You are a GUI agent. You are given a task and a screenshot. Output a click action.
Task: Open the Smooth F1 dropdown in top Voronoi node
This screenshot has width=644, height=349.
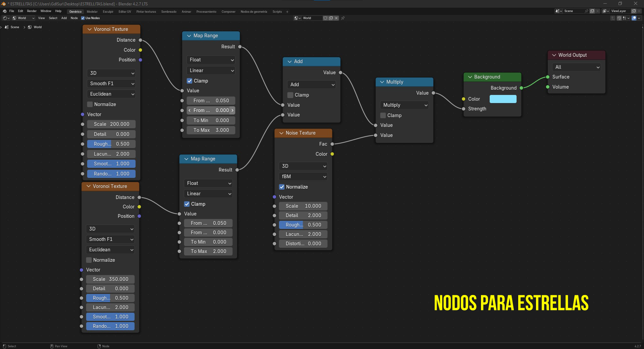[x=111, y=84]
